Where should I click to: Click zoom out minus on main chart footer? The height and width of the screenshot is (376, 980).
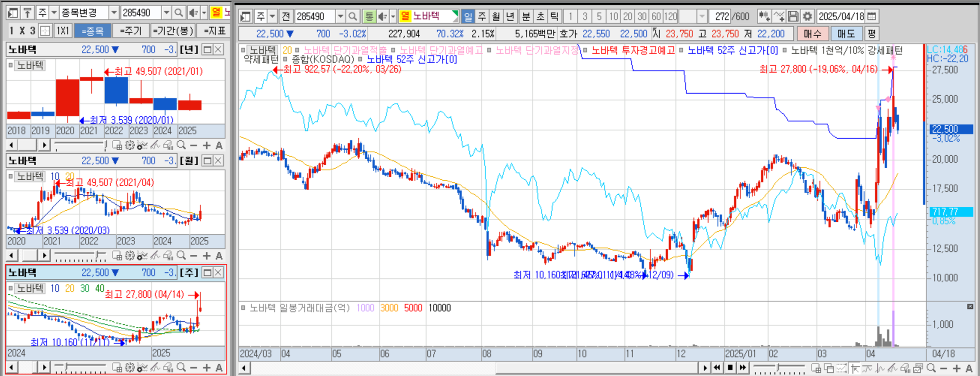(x=944, y=368)
